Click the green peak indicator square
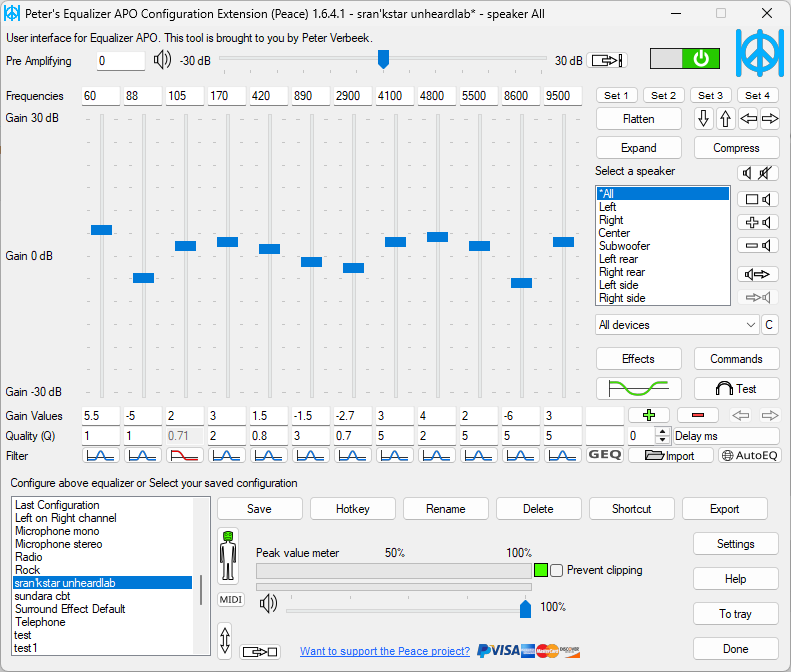The image size is (791, 672). tap(541, 571)
